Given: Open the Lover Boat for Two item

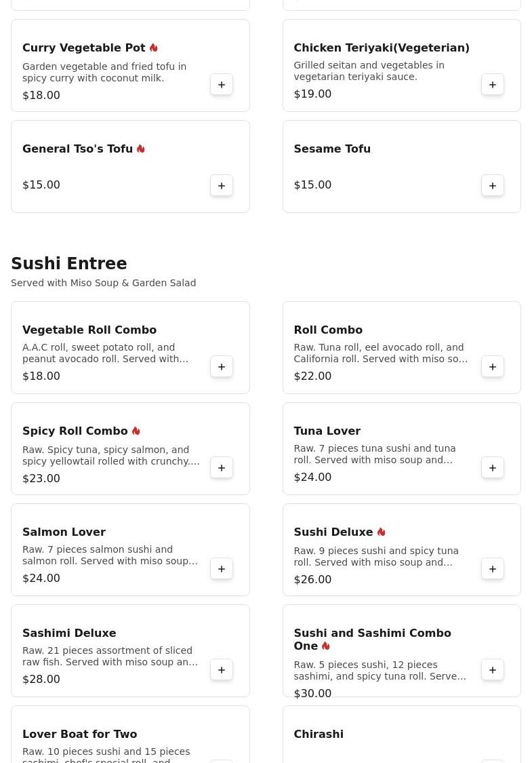Looking at the screenshot, I should pos(80,734).
